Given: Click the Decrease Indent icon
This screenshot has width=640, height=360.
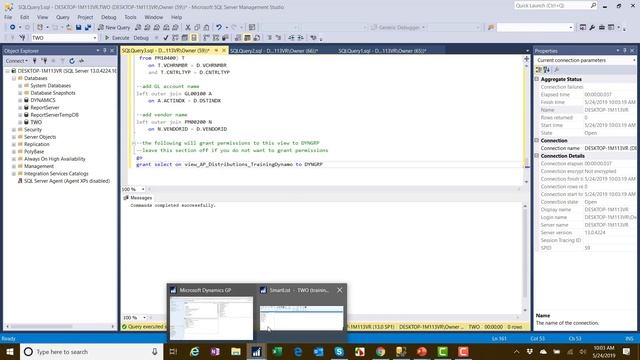Looking at the screenshot, I should pos(291,38).
